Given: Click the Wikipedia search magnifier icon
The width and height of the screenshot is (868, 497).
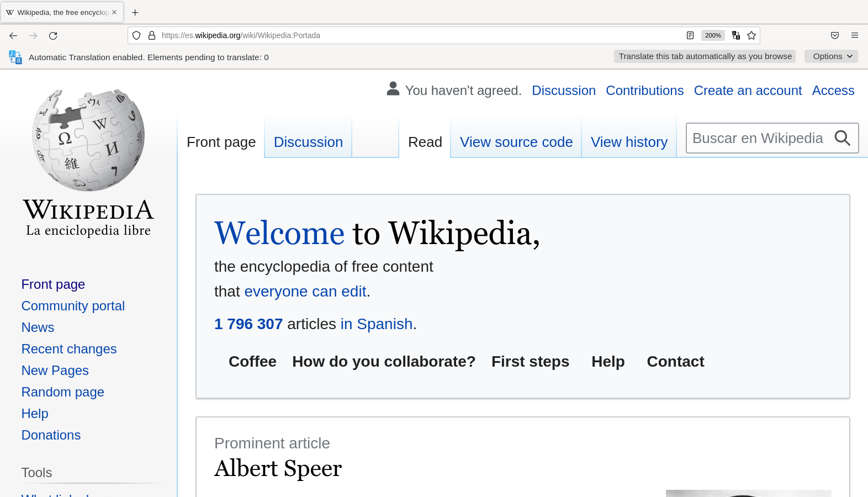Looking at the screenshot, I should coord(842,138).
